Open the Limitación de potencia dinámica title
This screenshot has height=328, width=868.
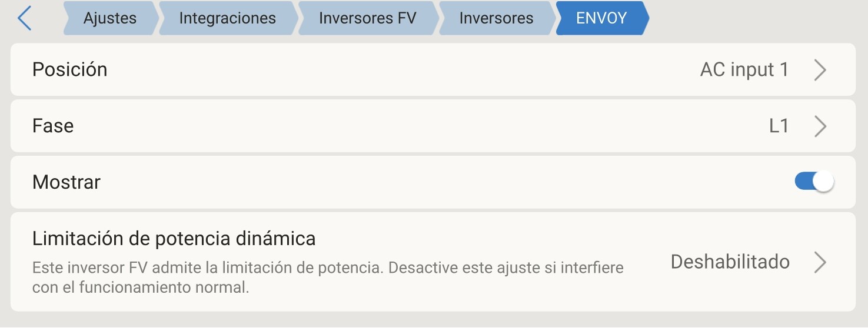(174, 239)
